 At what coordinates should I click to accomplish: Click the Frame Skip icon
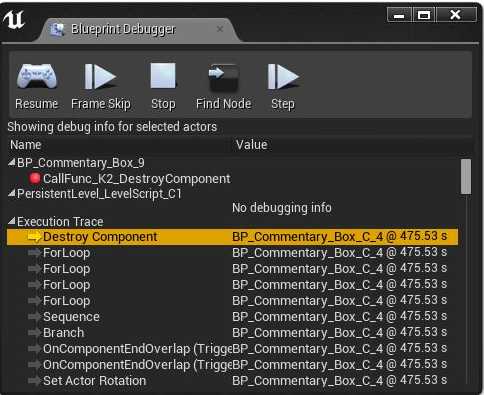point(100,77)
